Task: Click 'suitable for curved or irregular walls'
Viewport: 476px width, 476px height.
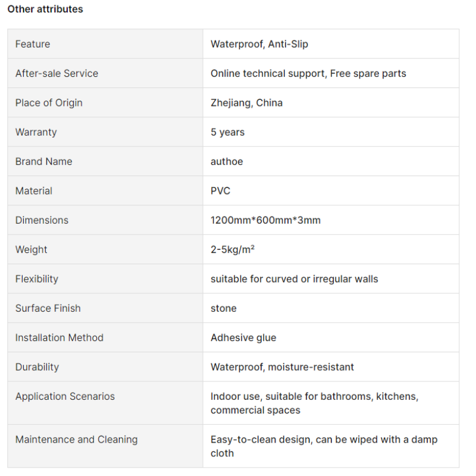Action: tap(294, 279)
